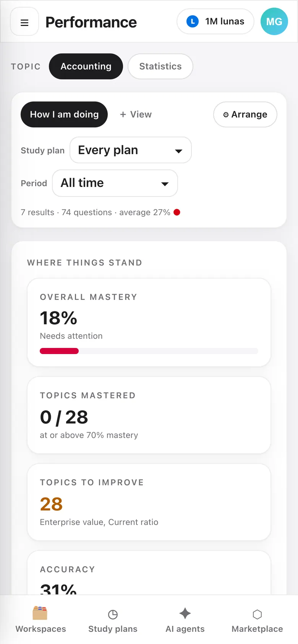Click the red overall mastery progress bar
The height and width of the screenshot is (644, 298).
pyautogui.click(x=59, y=351)
